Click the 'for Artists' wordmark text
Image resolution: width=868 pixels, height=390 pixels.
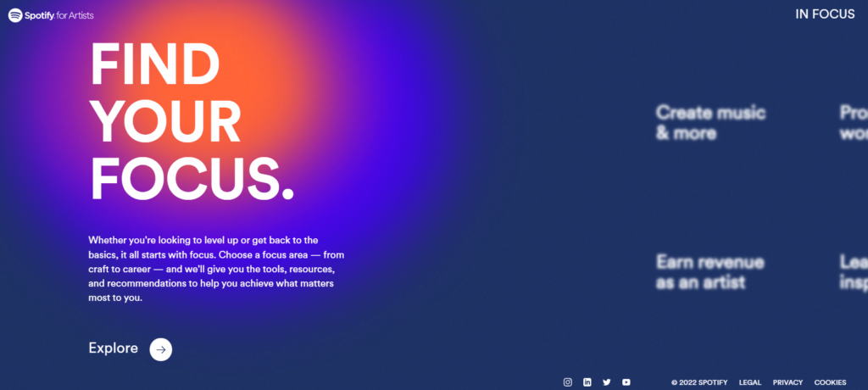[75, 15]
